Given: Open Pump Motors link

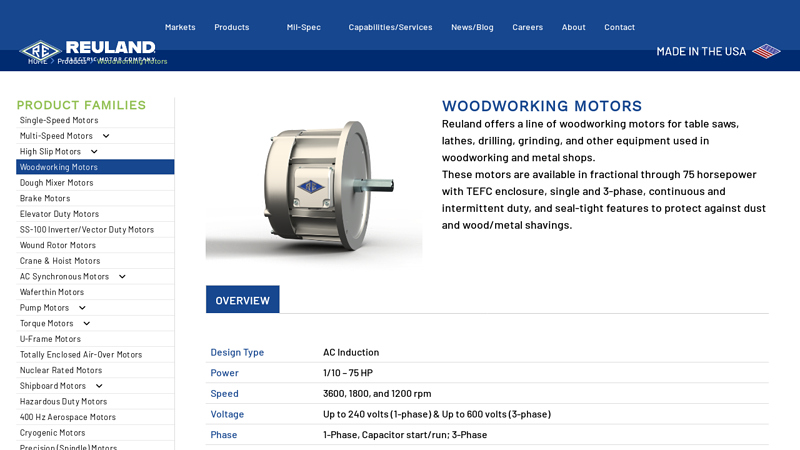Looking at the screenshot, I should point(44,308).
